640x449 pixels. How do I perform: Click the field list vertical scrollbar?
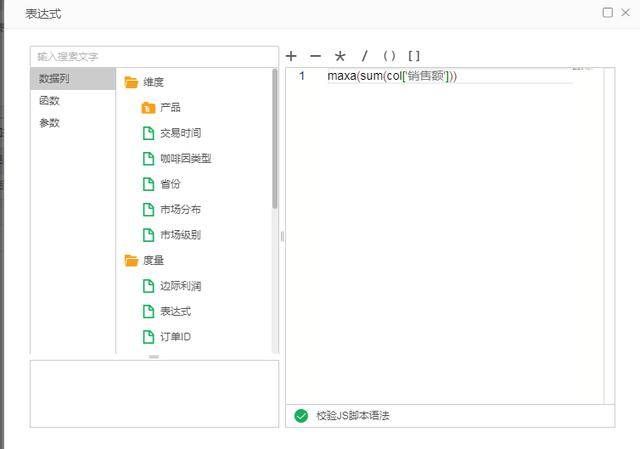click(275, 139)
